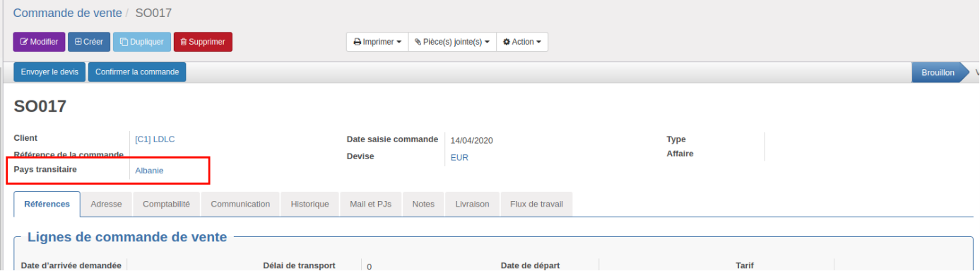The height and width of the screenshot is (271, 980).
Task: Click the Modifier edit button
Action: coord(39,42)
